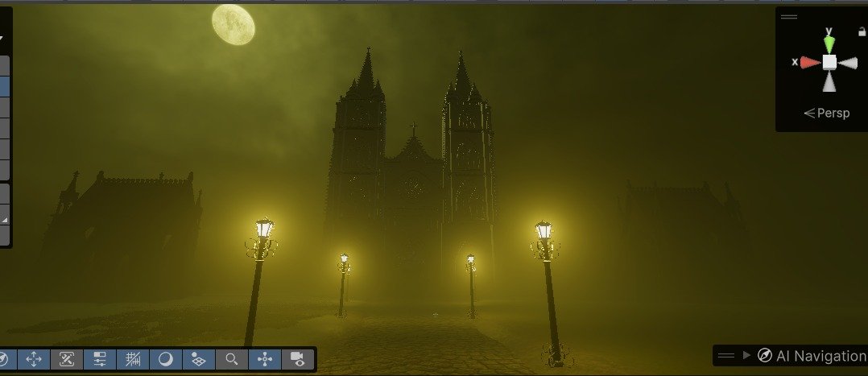The height and width of the screenshot is (376, 868).
Task: Open the render settings sliders icon
Action: (100, 359)
